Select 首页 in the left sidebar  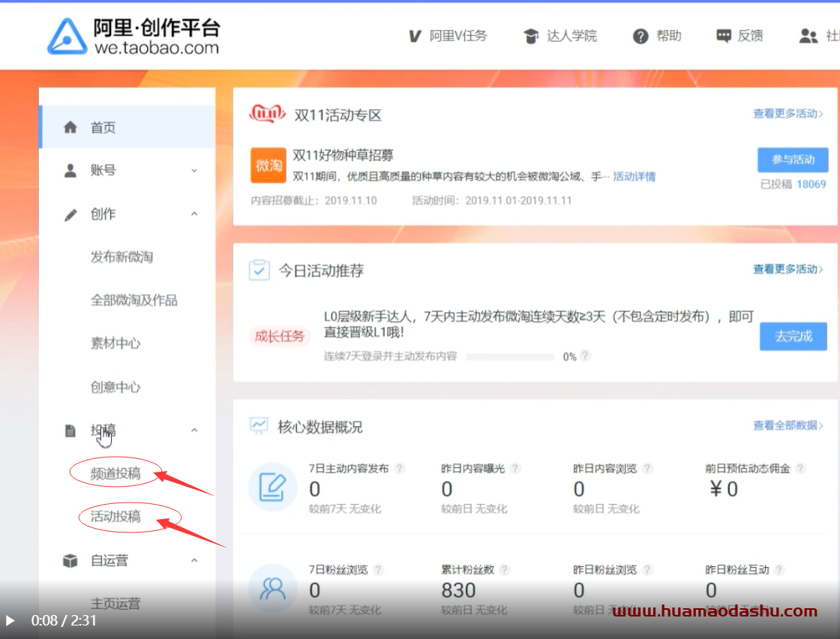point(103,127)
